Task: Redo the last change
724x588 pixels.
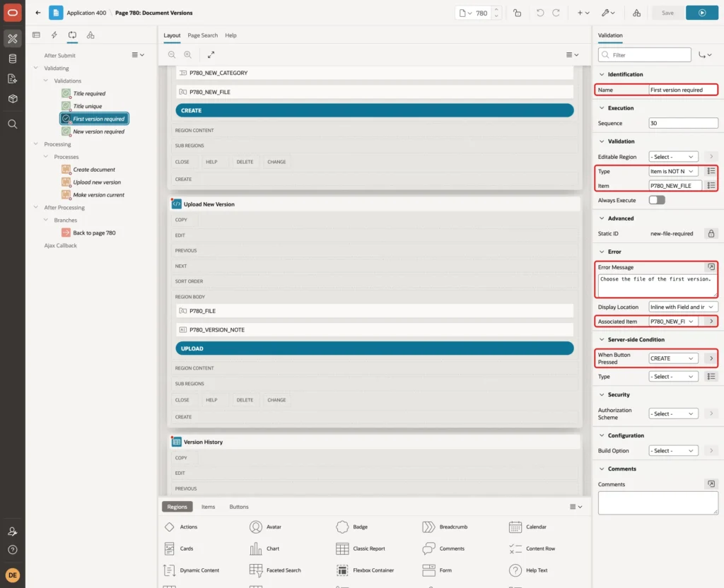Action: 556,13
